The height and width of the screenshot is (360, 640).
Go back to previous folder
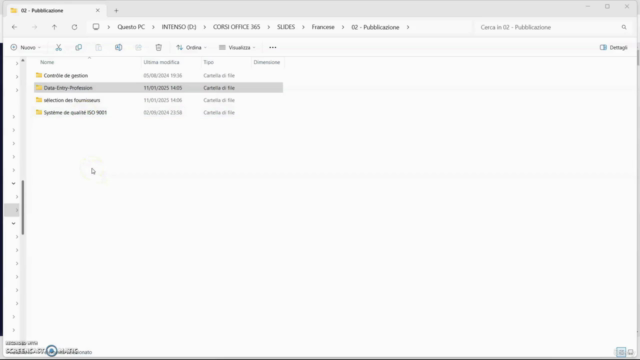[x=15, y=27]
